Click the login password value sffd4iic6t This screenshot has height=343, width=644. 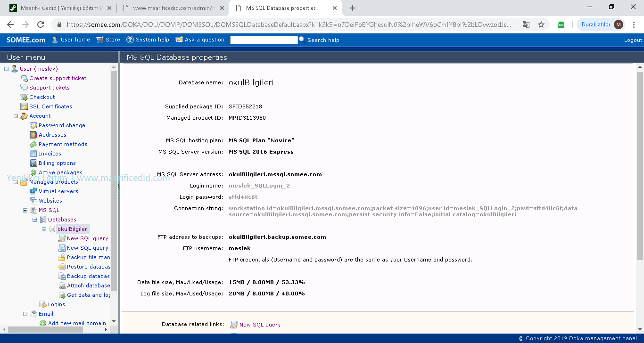pos(243,197)
